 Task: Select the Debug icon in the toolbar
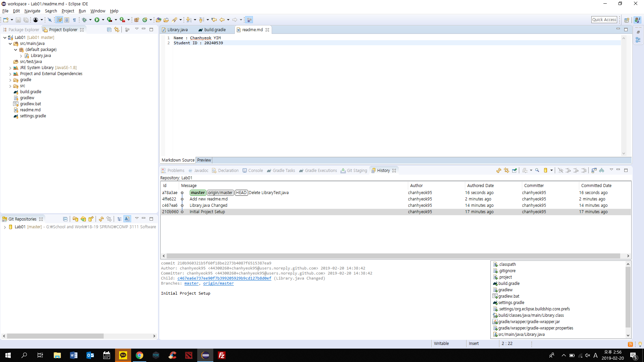click(x=84, y=20)
